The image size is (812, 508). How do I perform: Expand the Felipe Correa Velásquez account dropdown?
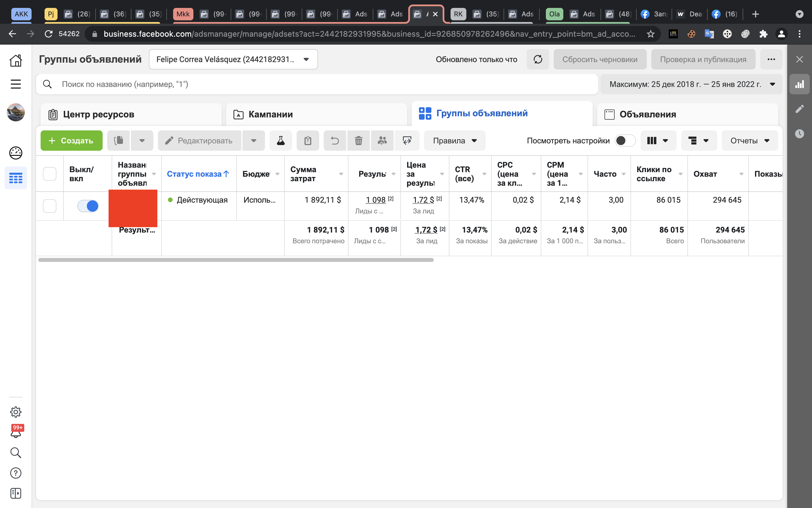point(233,60)
